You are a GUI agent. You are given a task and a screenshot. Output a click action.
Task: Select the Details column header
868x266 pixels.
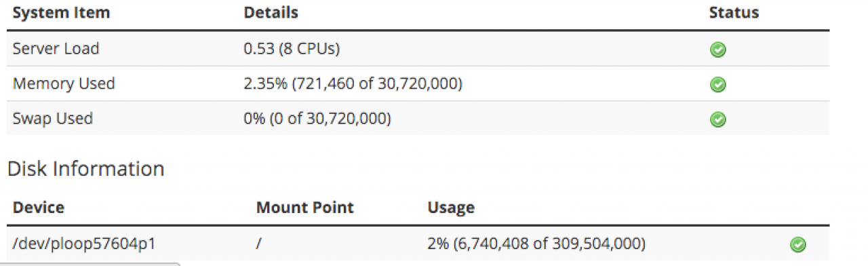271,13
